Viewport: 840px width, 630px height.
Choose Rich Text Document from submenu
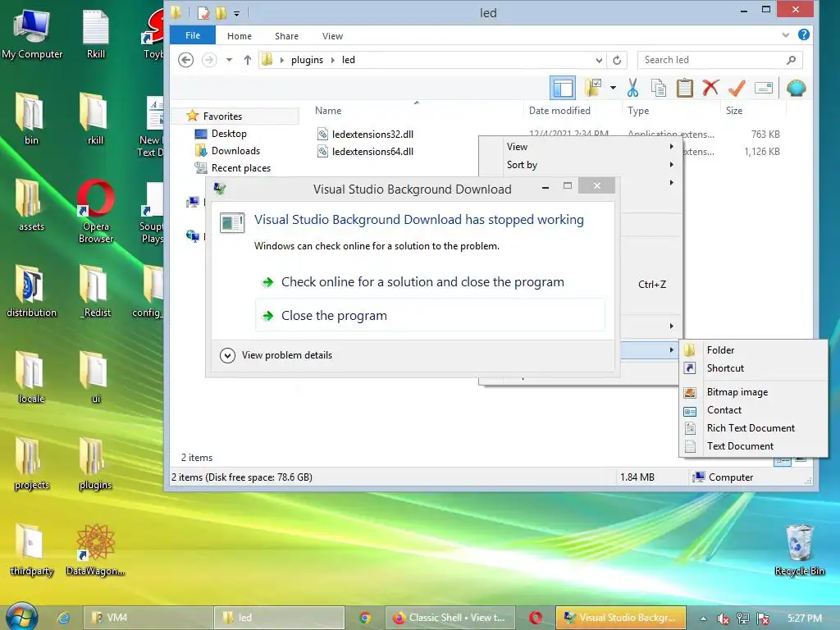click(x=753, y=428)
